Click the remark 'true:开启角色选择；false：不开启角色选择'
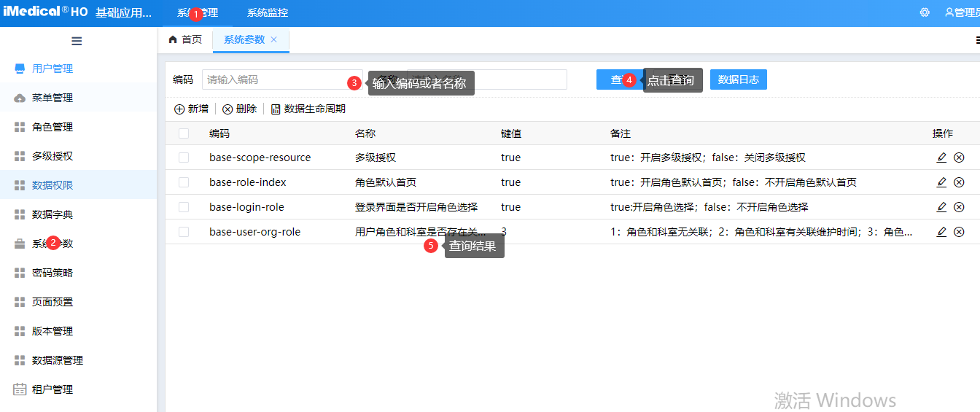Screen dimensions: 980x412 click(x=709, y=207)
